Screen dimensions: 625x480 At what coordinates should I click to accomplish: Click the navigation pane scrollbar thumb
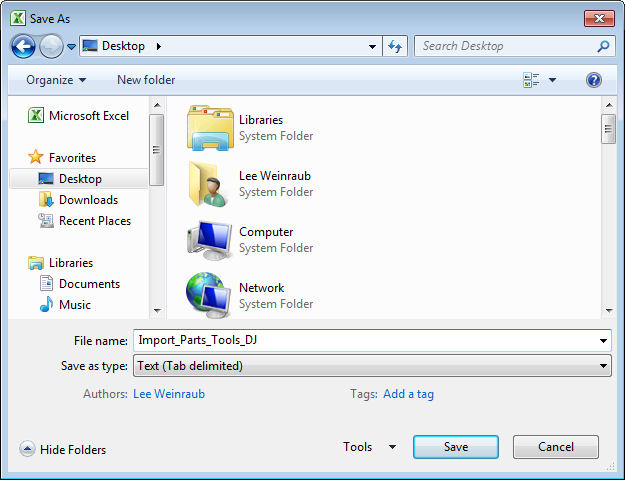156,150
